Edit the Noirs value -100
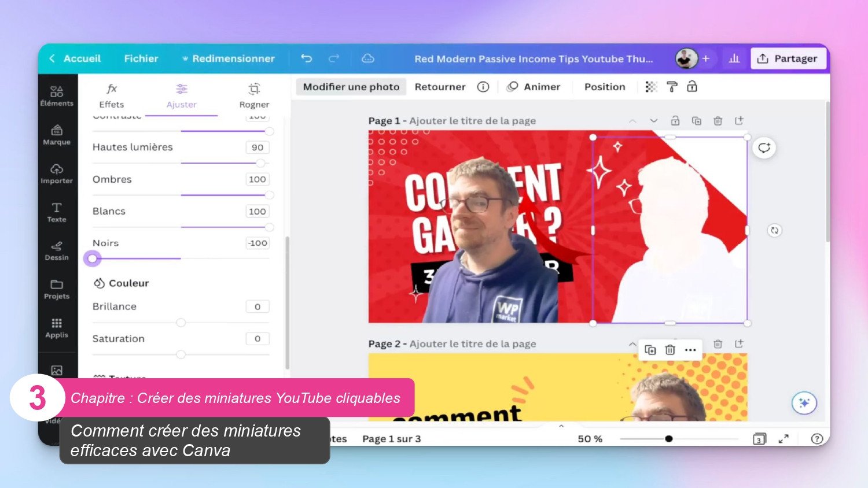 tap(258, 243)
